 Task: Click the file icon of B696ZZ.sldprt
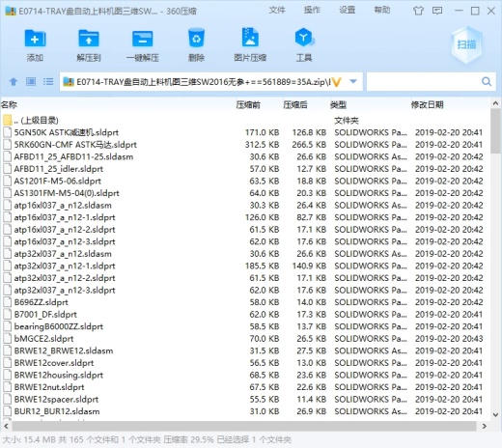pos(7,302)
